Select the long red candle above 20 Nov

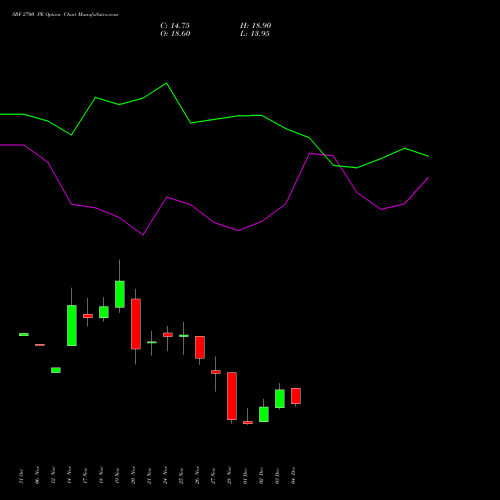[x=136, y=324]
